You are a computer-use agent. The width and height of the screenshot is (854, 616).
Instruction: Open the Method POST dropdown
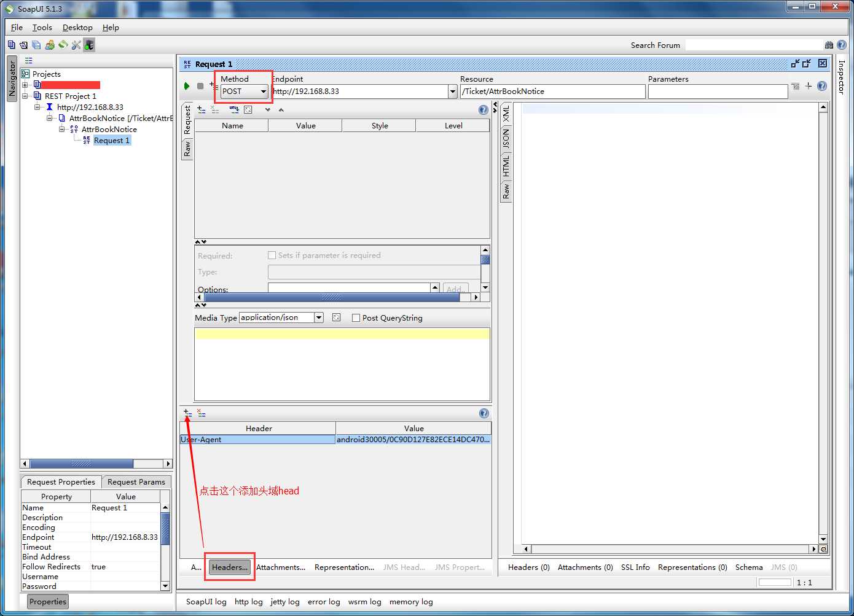[x=245, y=92]
